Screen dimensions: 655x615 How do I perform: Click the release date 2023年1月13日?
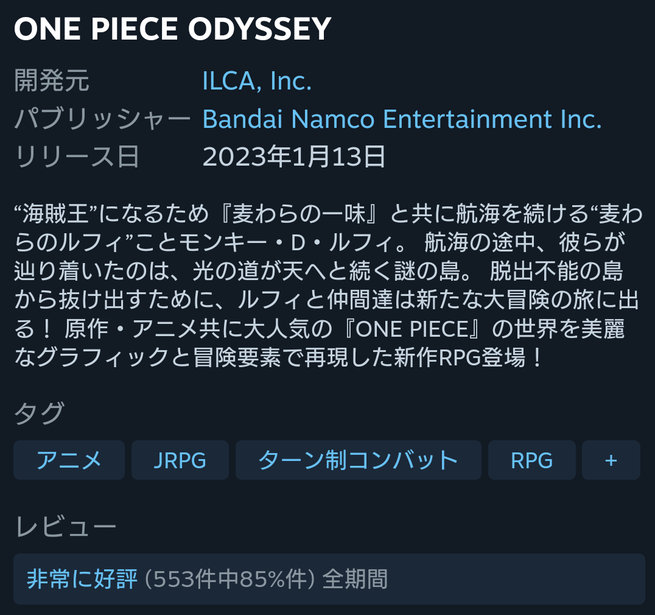click(294, 156)
